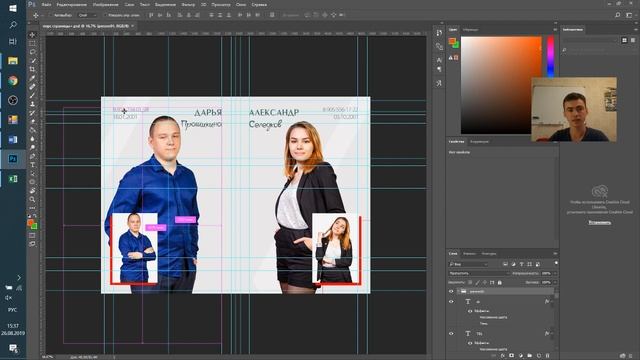Create new adjustment layer icon
The height and width of the screenshot is (360, 640).
(520, 356)
